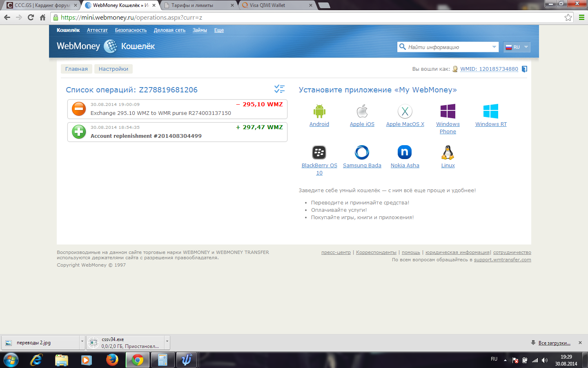Switch to the Тарифы и лимиты tab
This screenshot has width=588, height=368.
point(198,5)
